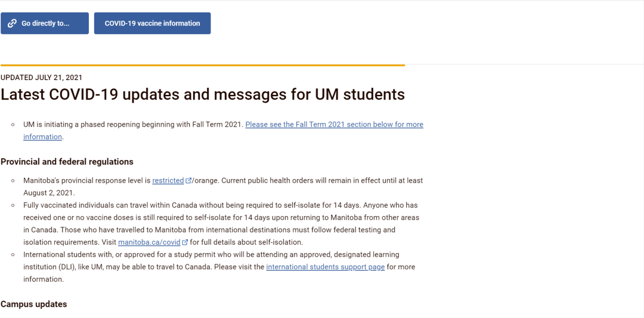Click the underlined word information ending the Fall Term link
This screenshot has width=644, height=318.
(43, 137)
